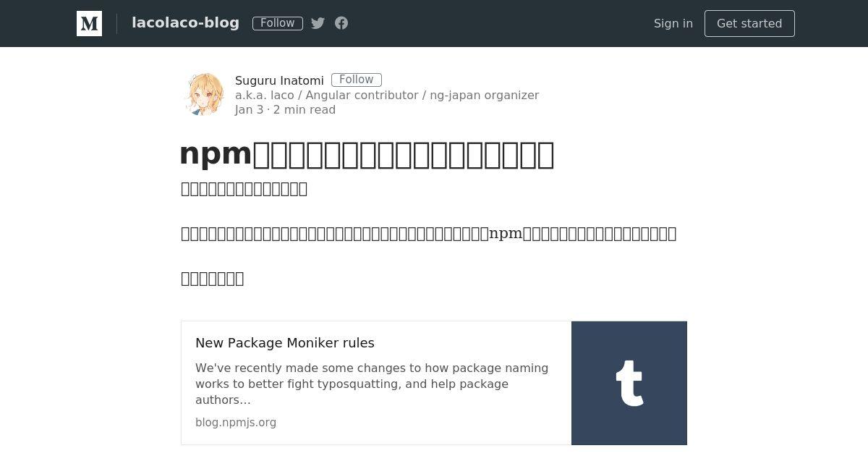The image size is (868, 456).
Task: Click the Get started button
Action: 749,23
